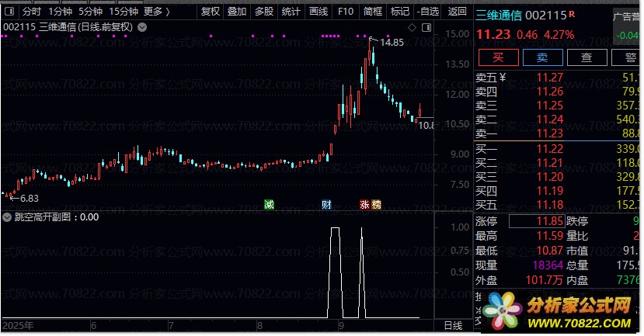Click the 最高 value 11.59
The image size is (644, 336).
click(x=549, y=236)
